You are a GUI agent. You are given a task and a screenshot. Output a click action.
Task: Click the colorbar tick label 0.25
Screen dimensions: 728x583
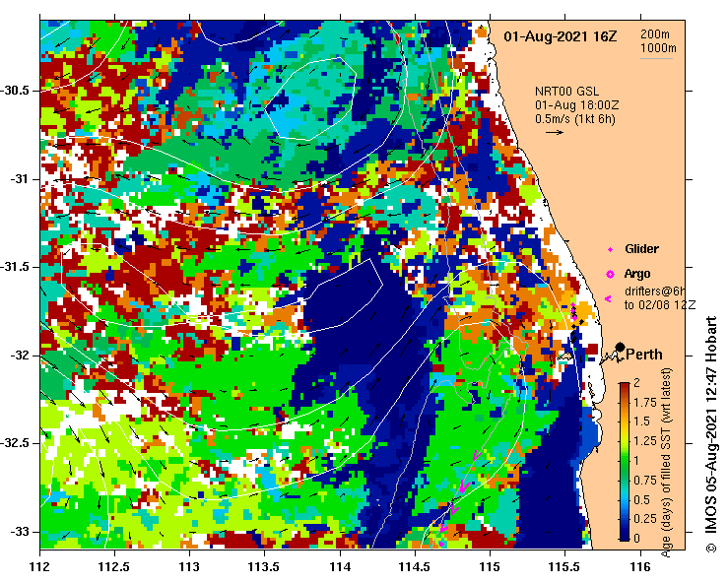[645, 519]
